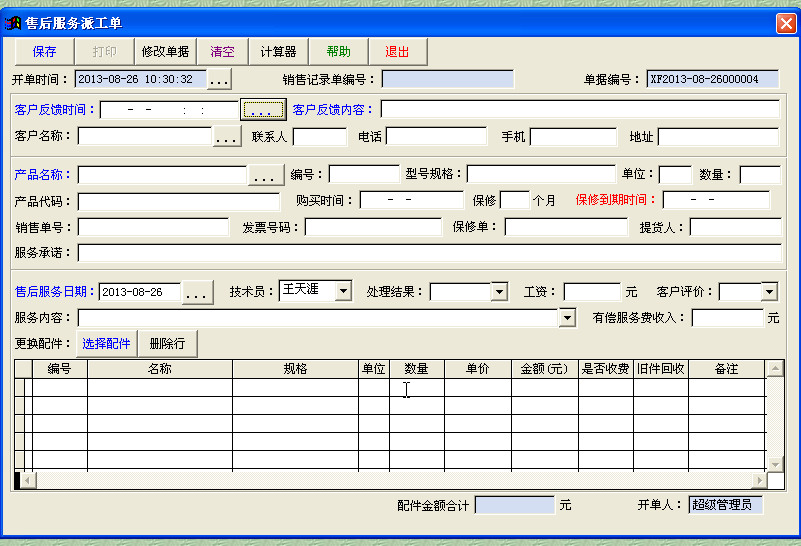
Task: Click the 保修 months field
Action: click(514, 200)
